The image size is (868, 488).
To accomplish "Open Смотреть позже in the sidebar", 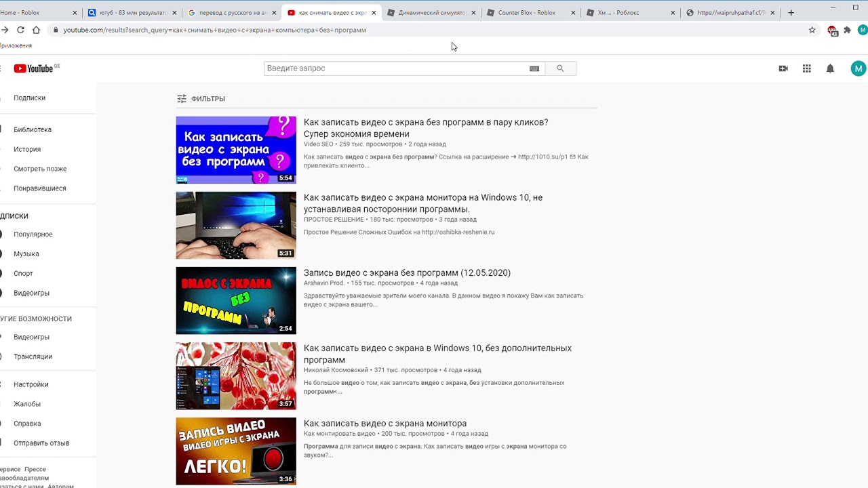I will [40, 169].
